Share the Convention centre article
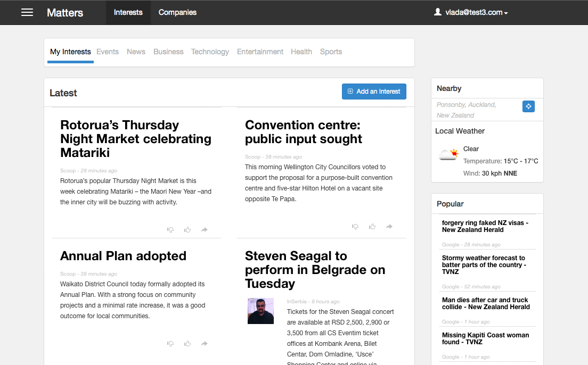Screen dimensions: 588x365 click(x=389, y=227)
